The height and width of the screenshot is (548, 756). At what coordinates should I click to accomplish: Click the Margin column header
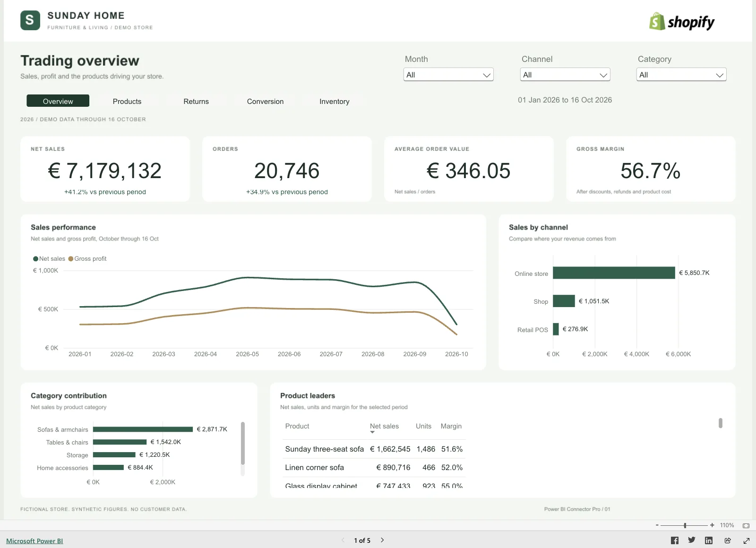point(451,426)
